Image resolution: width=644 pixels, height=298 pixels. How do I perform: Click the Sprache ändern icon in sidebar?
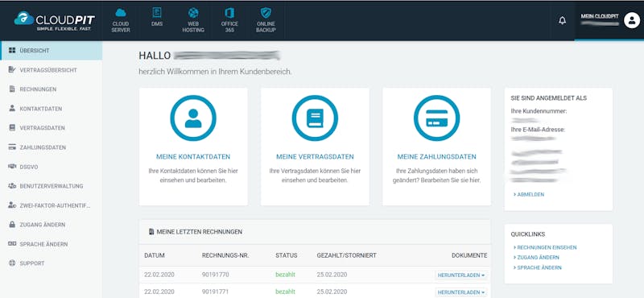pyautogui.click(x=12, y=244)
